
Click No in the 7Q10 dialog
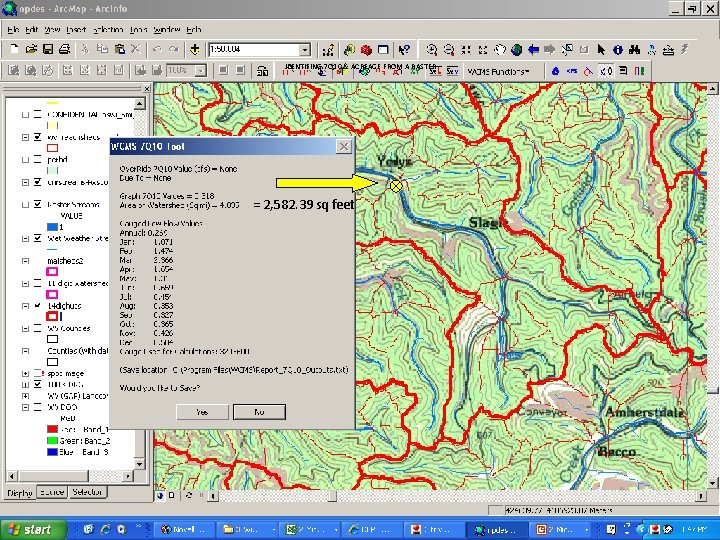coord(258,411)
